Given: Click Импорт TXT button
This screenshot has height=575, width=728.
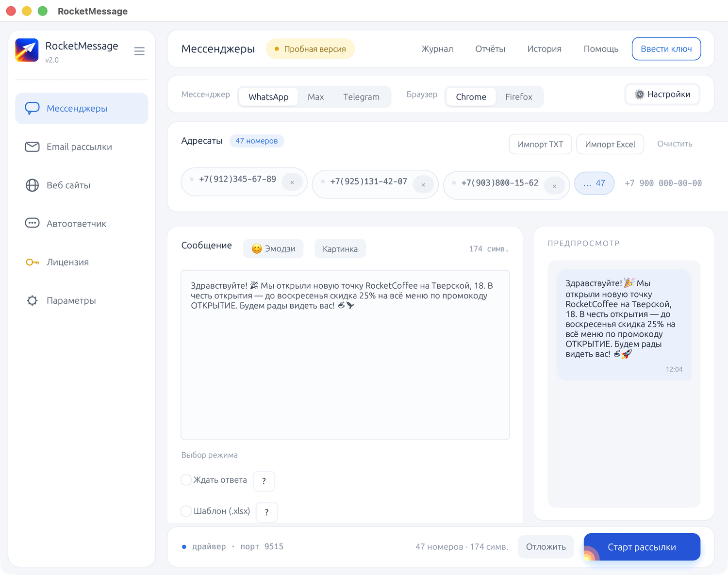Looking at the screenshot, I should [x=540, y=144].
